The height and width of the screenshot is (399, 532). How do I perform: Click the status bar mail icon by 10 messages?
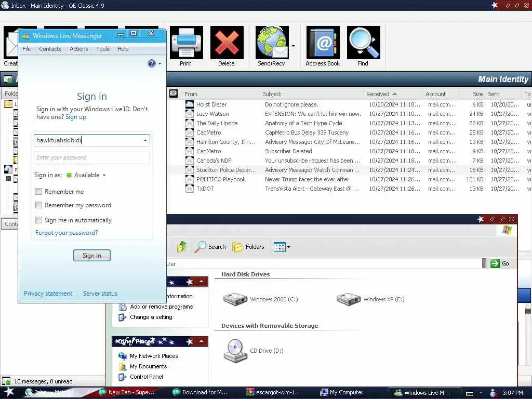pyautogui.click(x=6, y=381)
